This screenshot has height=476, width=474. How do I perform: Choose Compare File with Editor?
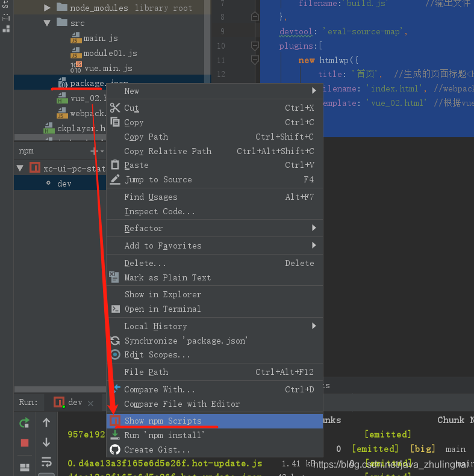(214, 404)
